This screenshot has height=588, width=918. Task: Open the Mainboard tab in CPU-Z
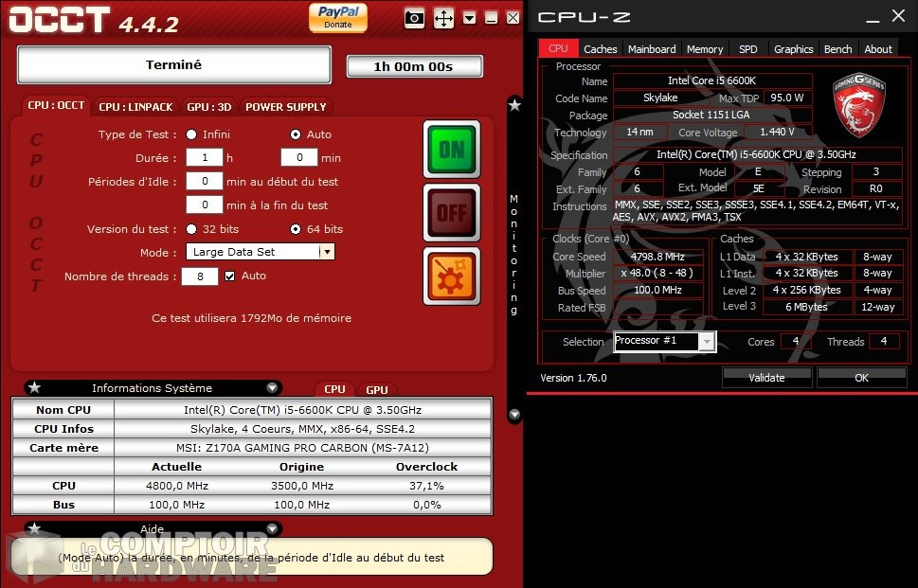[x=652, y=49]
